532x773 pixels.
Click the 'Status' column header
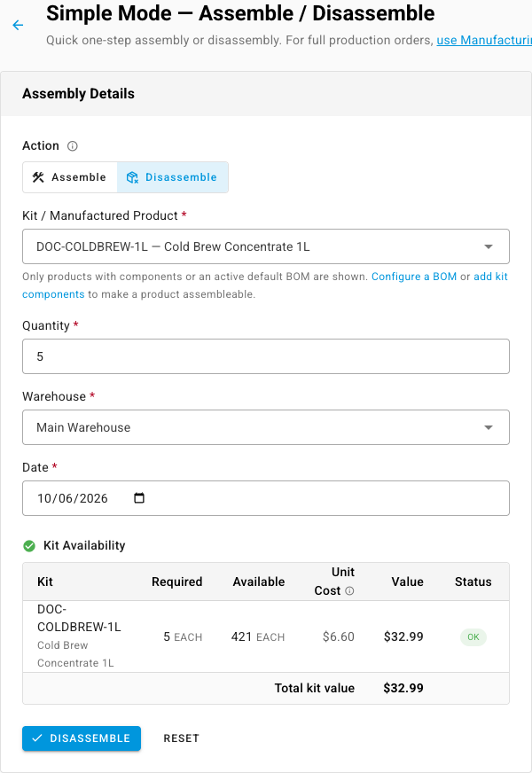click(473, 582)
